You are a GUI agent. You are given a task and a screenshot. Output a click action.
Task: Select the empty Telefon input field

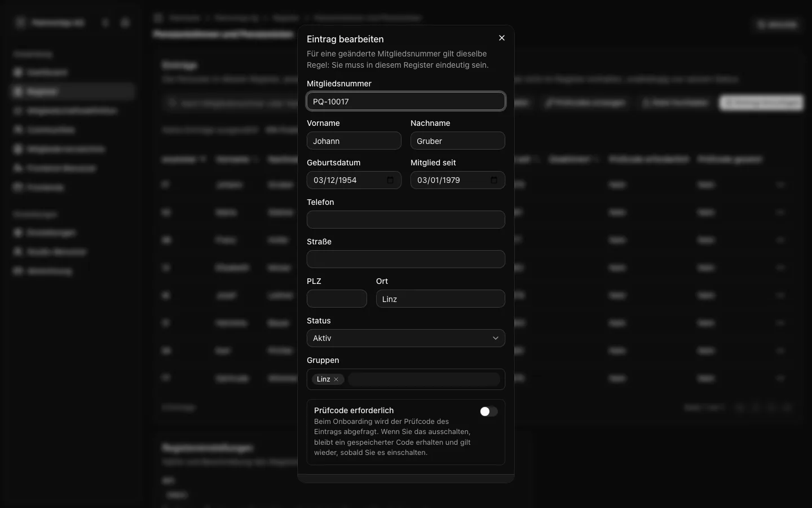(406, 220)
